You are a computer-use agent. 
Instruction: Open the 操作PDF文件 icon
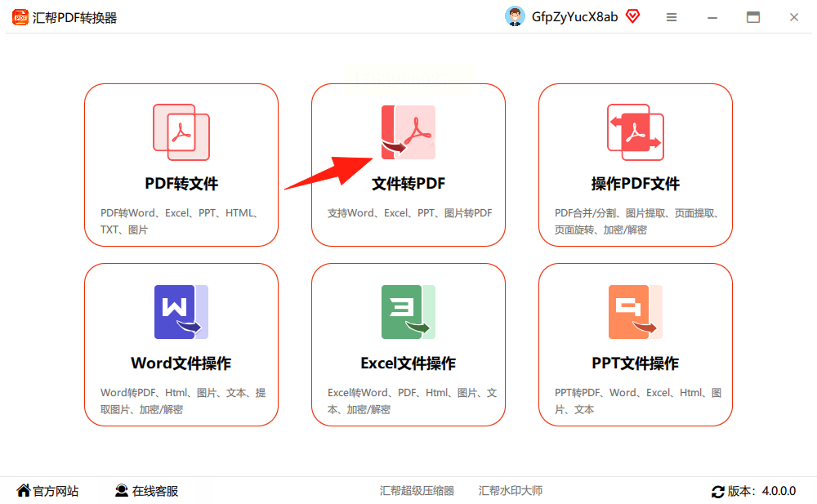click(x=635, y=132)
